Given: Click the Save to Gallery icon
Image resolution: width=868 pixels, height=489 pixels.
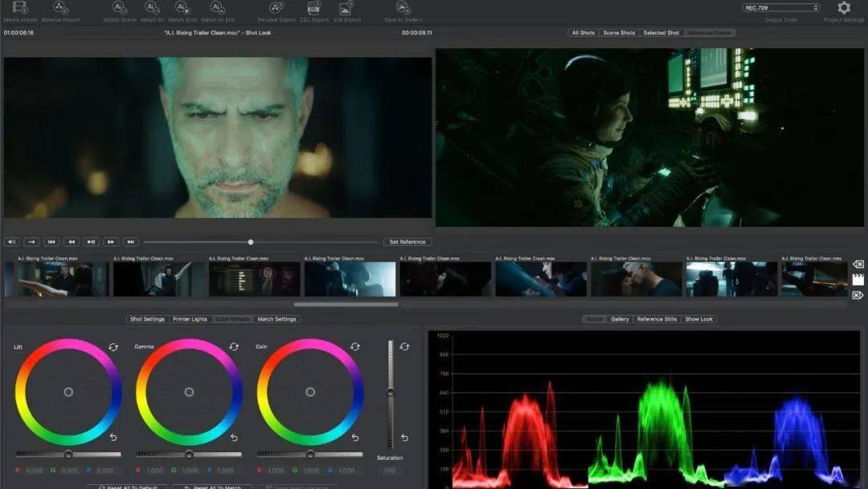Looking at the screenshot, I should (x=403, y=8).
